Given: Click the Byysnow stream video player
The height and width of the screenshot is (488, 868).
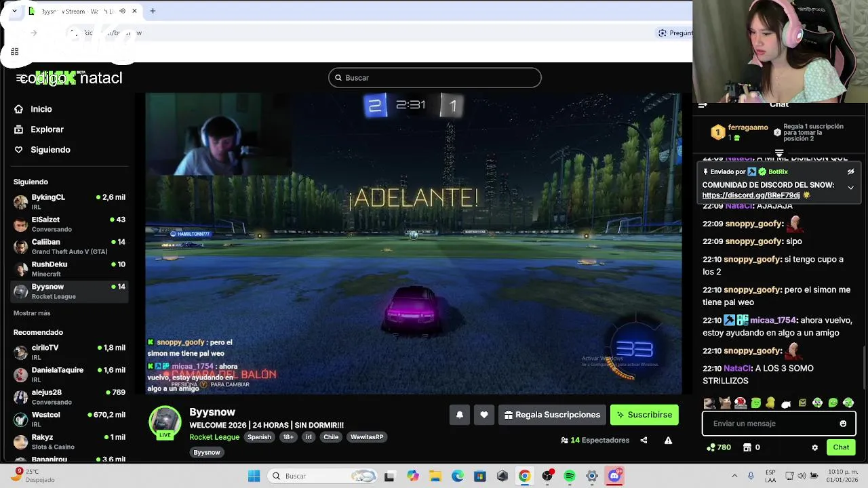Looking at the screenshot, I should click(413, 243).
